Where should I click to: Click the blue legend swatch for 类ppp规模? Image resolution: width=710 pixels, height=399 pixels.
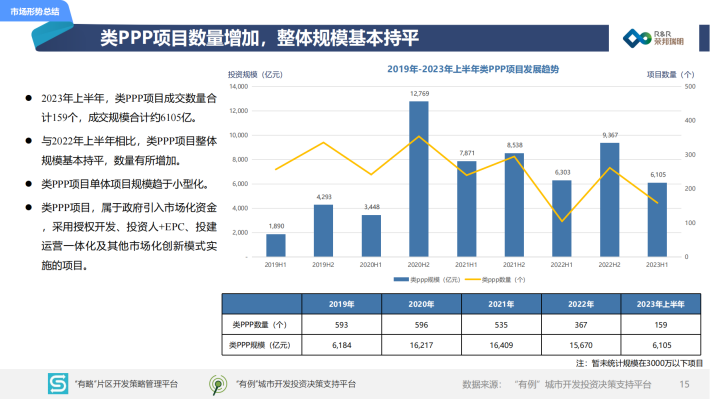click(x=401, y=279)
